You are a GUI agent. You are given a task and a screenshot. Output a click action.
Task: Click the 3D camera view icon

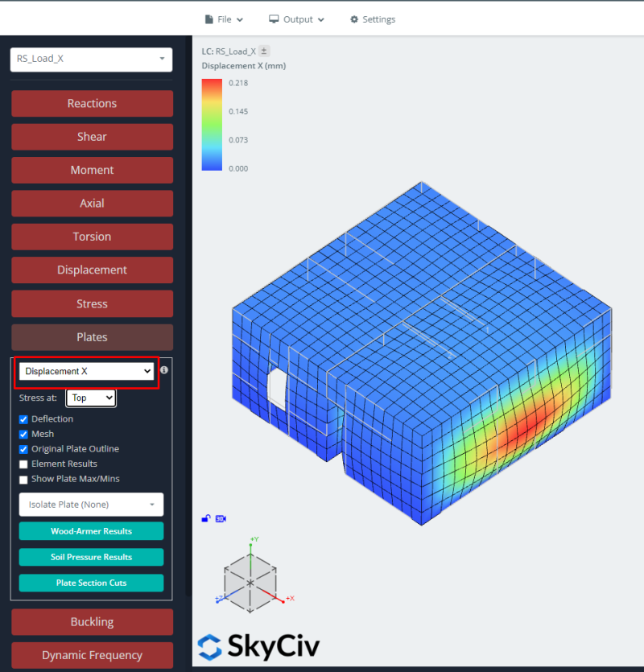coord(221,518)
